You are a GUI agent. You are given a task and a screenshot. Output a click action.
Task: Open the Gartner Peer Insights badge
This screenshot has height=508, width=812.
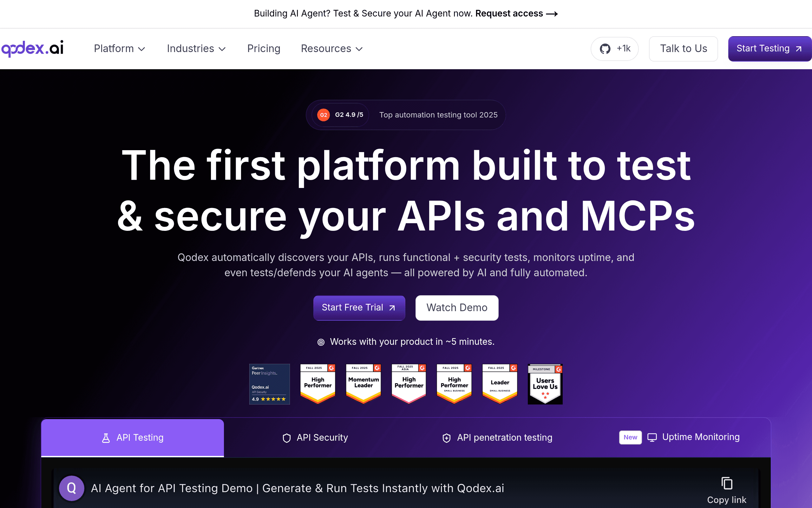click(x=269, y=384)
